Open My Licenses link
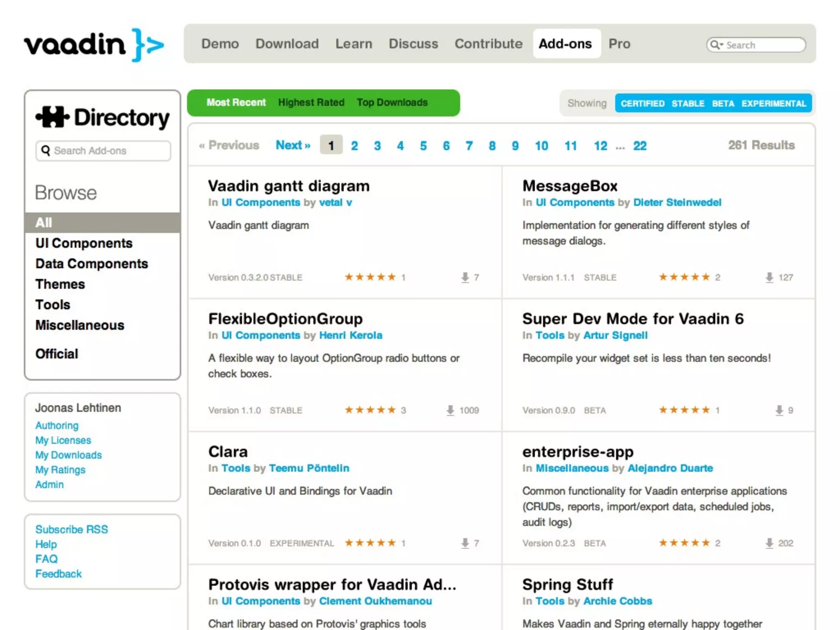Image resolution: width=840 pixels, height=630 pixels. tap(63, 440)
